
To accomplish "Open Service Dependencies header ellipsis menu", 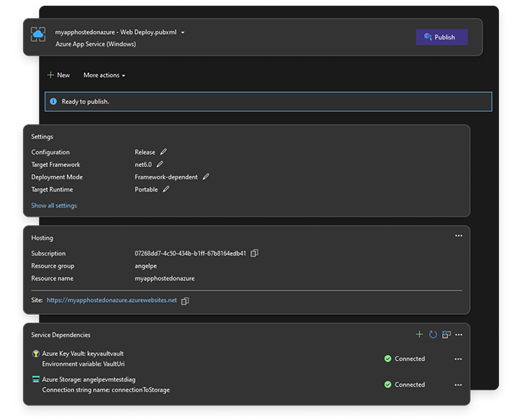I will [459, 335].
